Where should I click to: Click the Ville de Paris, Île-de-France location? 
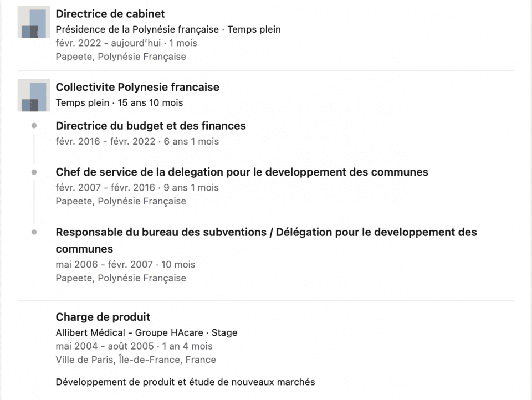pos(136,360)
